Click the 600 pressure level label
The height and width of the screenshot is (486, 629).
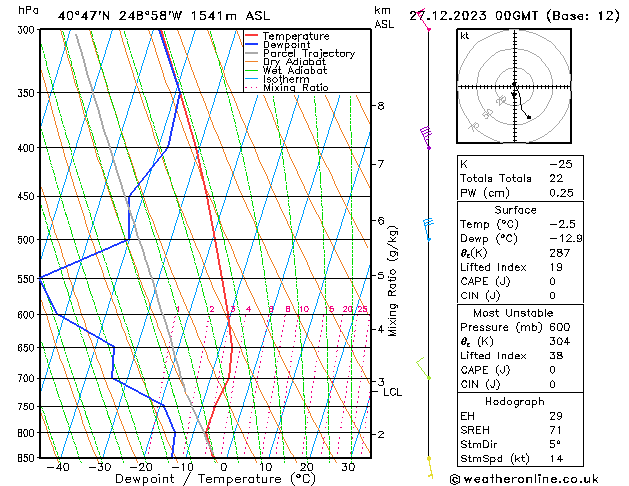point(28,315)
